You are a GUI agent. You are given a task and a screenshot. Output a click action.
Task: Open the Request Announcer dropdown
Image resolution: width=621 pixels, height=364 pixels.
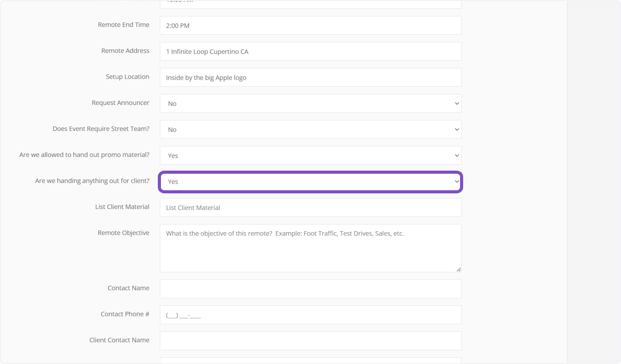point(310,103)
